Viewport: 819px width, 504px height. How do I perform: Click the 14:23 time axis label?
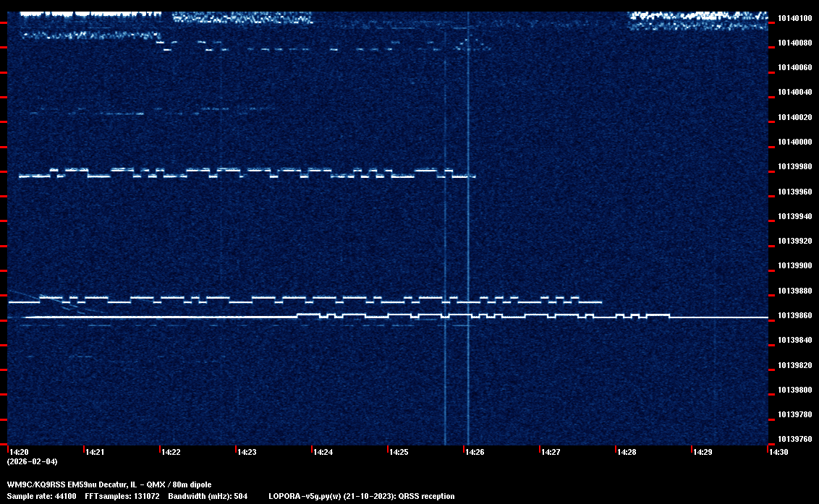click(x=247, y=452)
